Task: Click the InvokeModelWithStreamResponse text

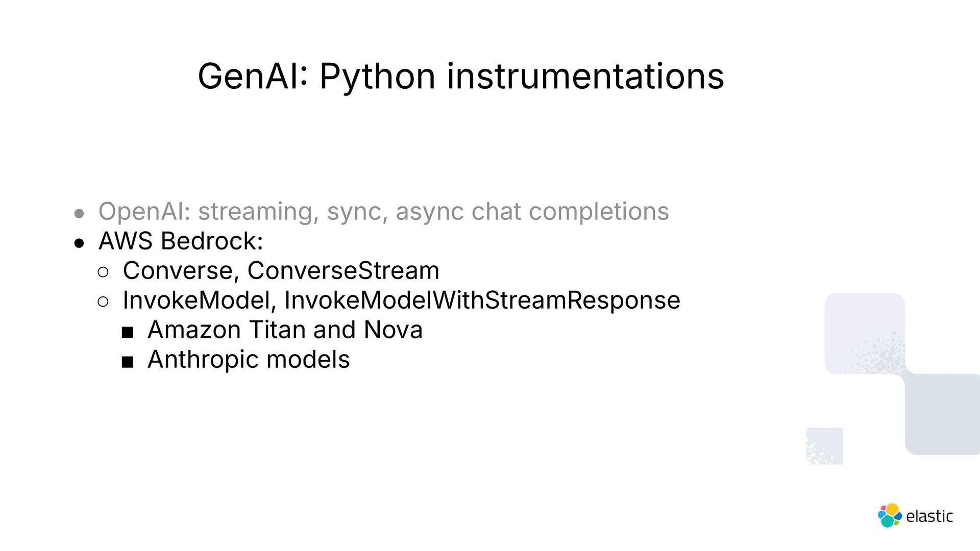Action: pos(482,300)
